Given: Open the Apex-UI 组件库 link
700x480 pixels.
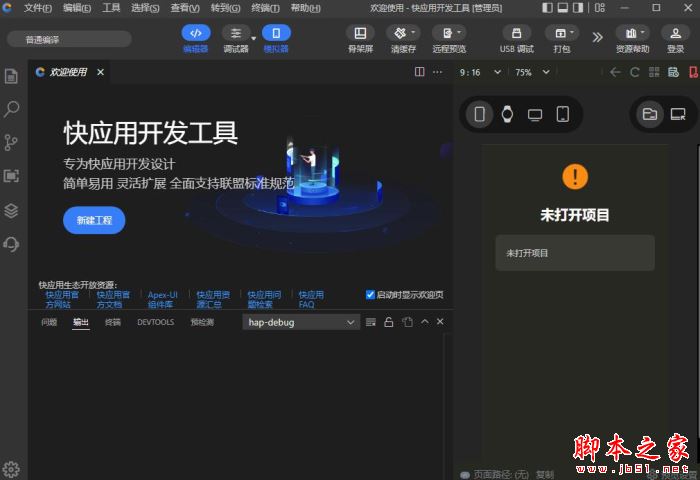Looking at the screenshot, I should 162,299.
